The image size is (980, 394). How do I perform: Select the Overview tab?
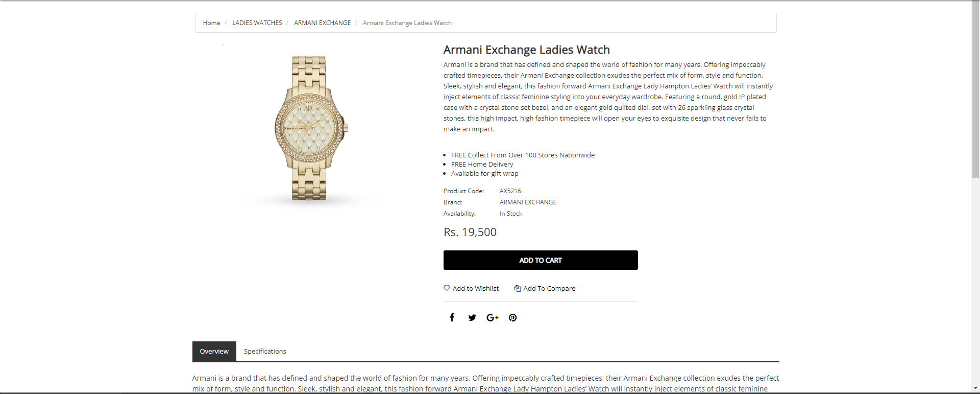point(214,351)
